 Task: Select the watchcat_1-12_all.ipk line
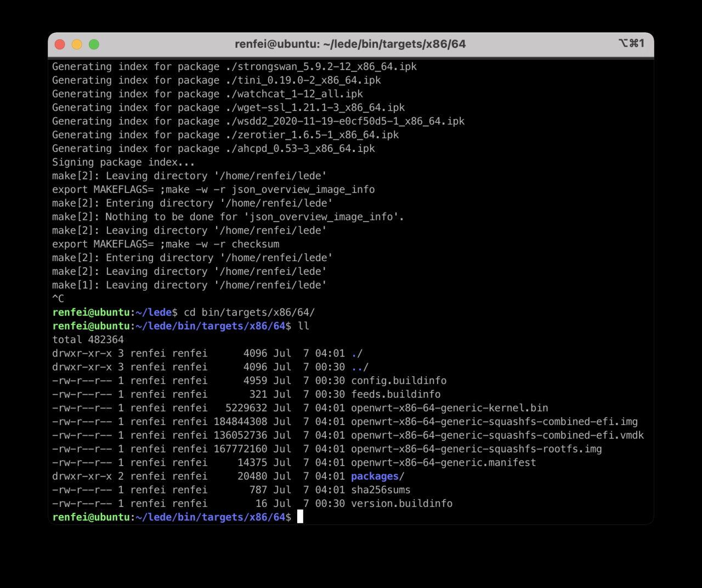[x=207, y=94]
